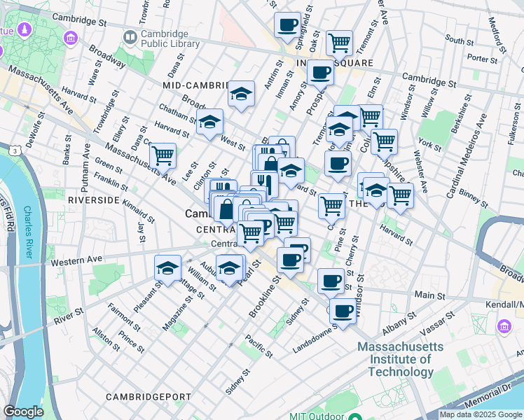Image resolution: width=524 pixels, height=420 pixels.
Task: Click the Western Ave street label
Action: point(76,260)
